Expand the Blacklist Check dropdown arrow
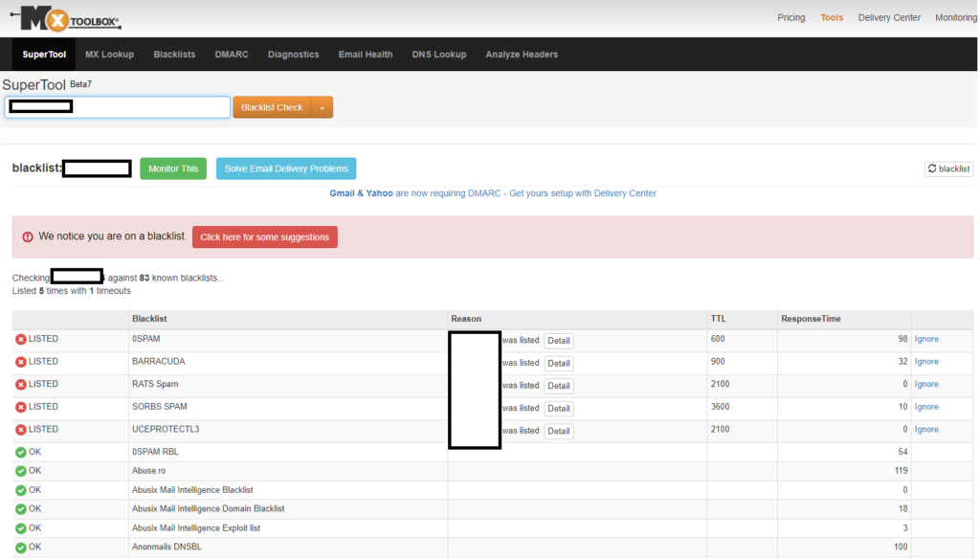This screenshot has width=980, height=560. pyautogui.click(x=322, y=107)
